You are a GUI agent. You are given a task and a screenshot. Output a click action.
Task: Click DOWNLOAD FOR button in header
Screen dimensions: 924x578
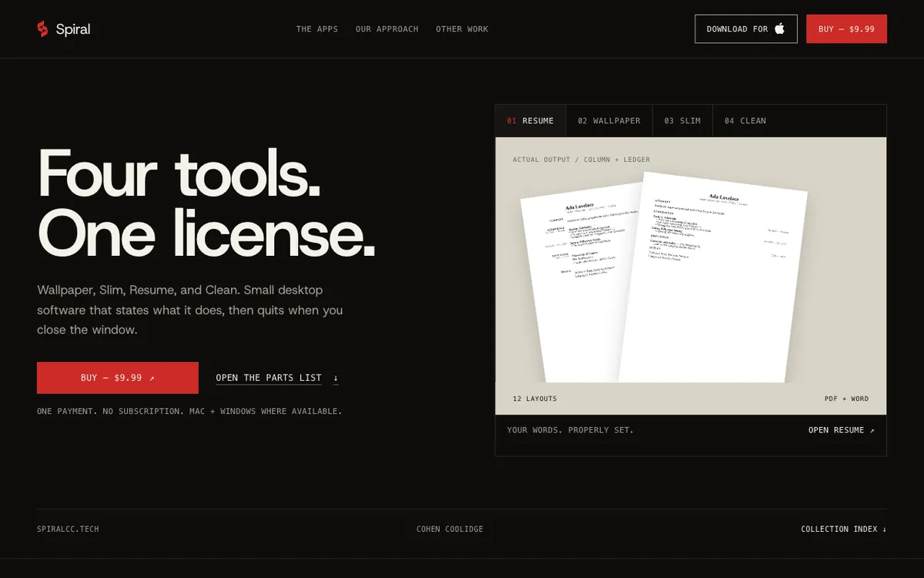click(x=746, y=29)
